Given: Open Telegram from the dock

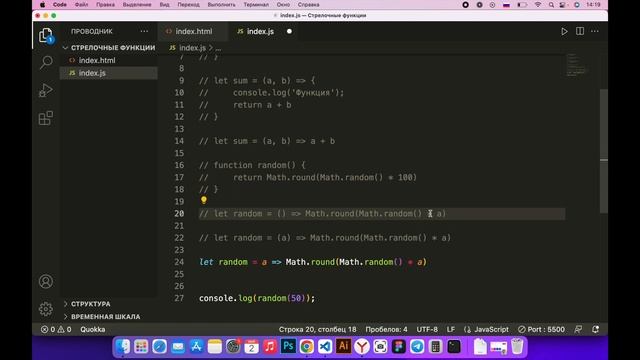Looking at the screenshot, I should (x=417, y=347).
